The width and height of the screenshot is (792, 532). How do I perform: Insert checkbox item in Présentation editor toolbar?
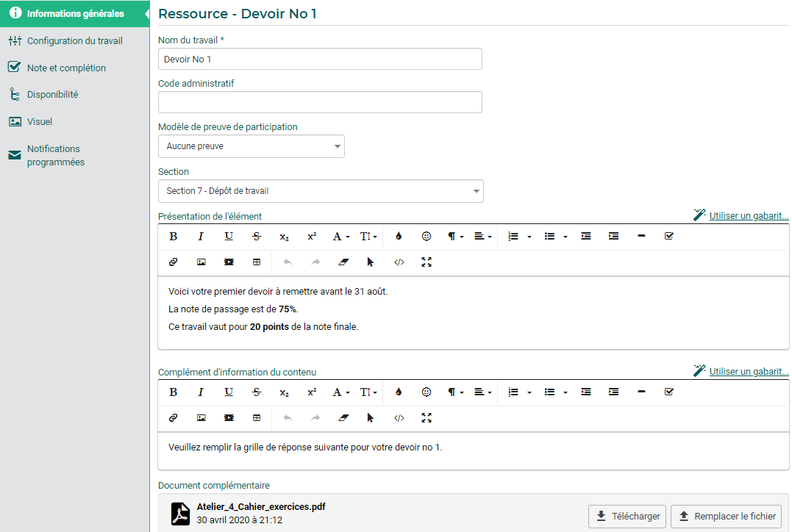668,236
